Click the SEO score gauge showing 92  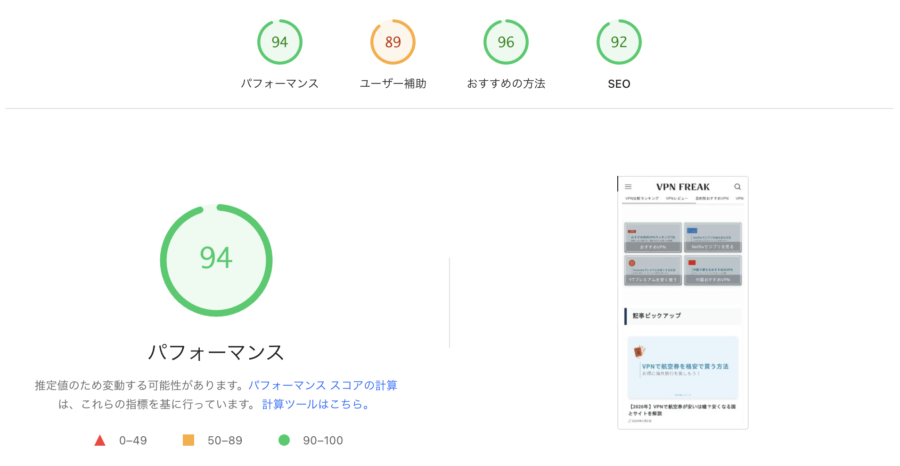point(619,42)
